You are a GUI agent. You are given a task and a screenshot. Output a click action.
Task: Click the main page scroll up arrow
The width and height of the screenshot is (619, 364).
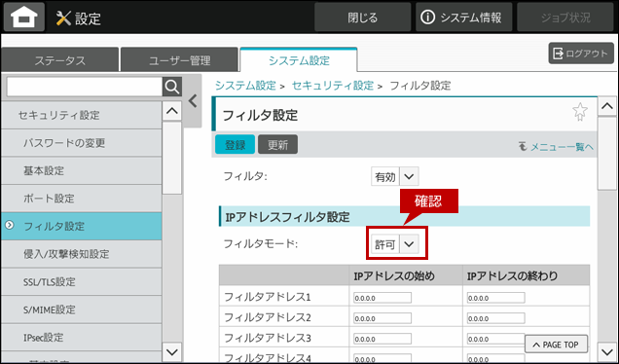[x=607, y=106]
